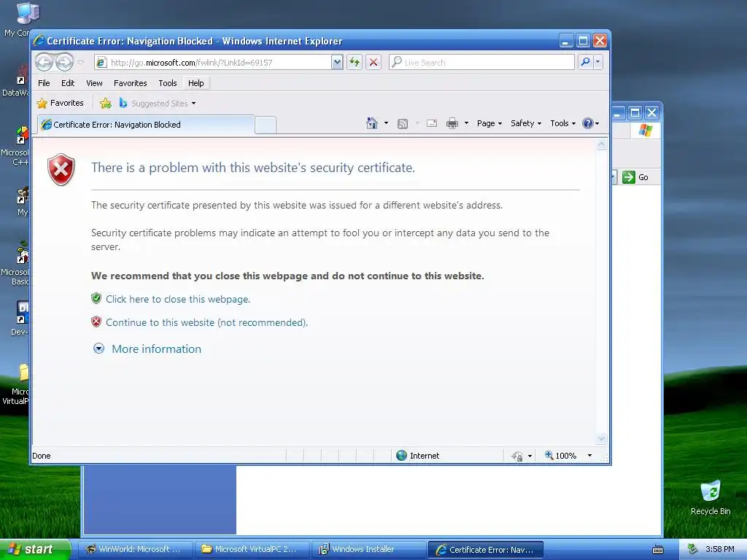The image size is (747, 560).
Task: Click Go button in background window
Action: coord(635,177)
